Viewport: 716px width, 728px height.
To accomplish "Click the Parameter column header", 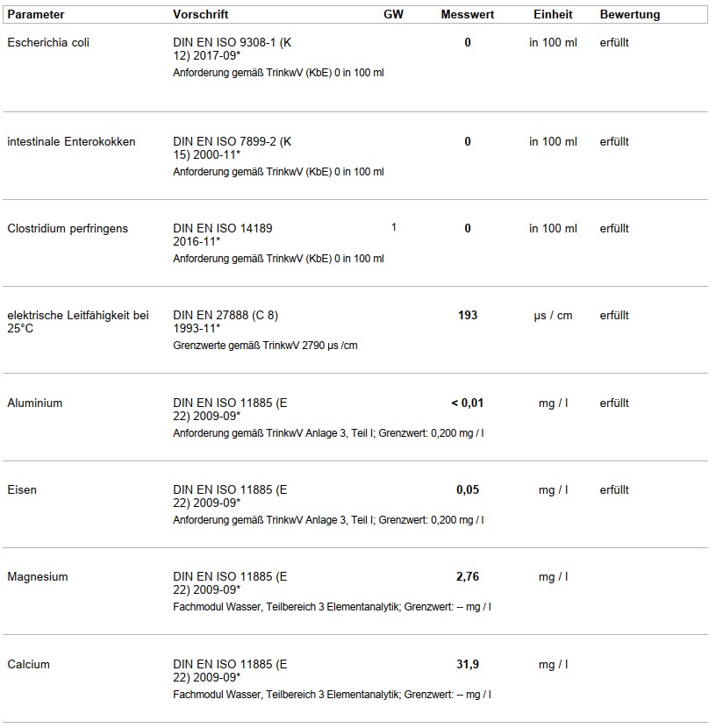I will coord(36,15).
